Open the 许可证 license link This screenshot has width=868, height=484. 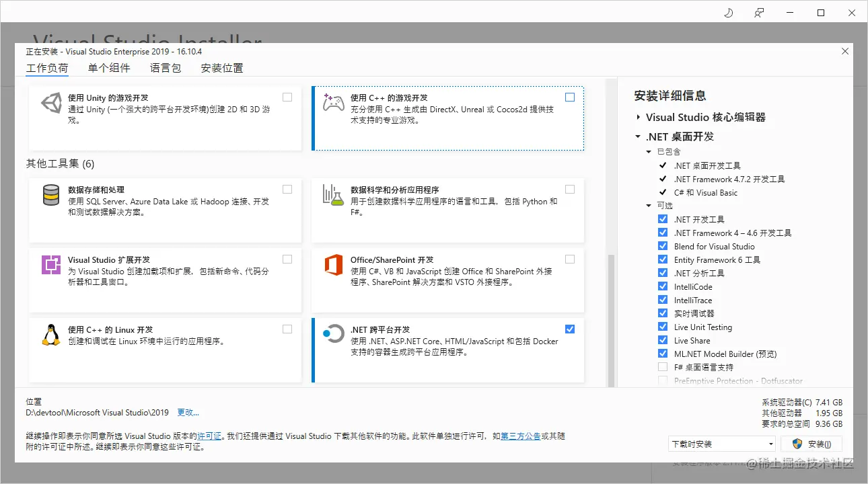(x=209, y=436)
